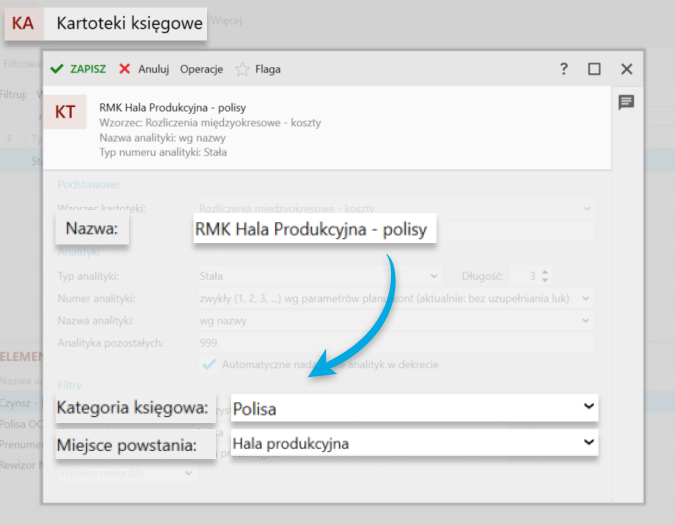The height and width of the screenshot is (525, 675).
Task: Click the Anuluj button label
Action: pyautogui.click(x=154, y=70)
